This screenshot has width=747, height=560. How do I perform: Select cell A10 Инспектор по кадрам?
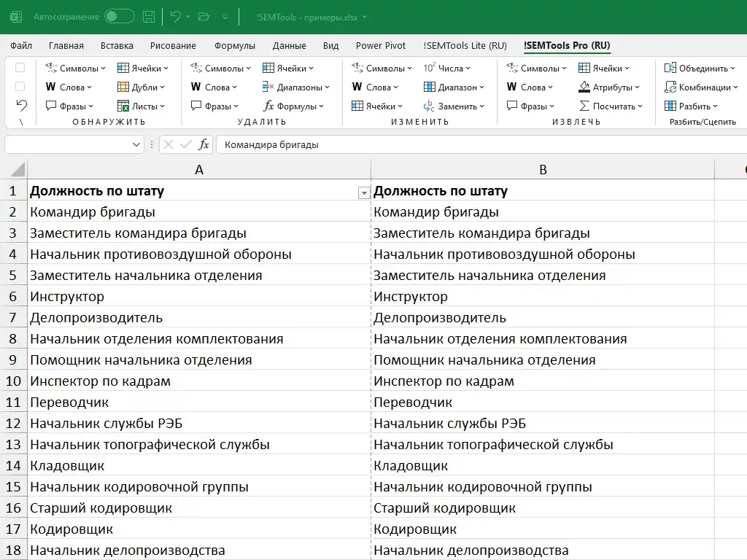199,381
